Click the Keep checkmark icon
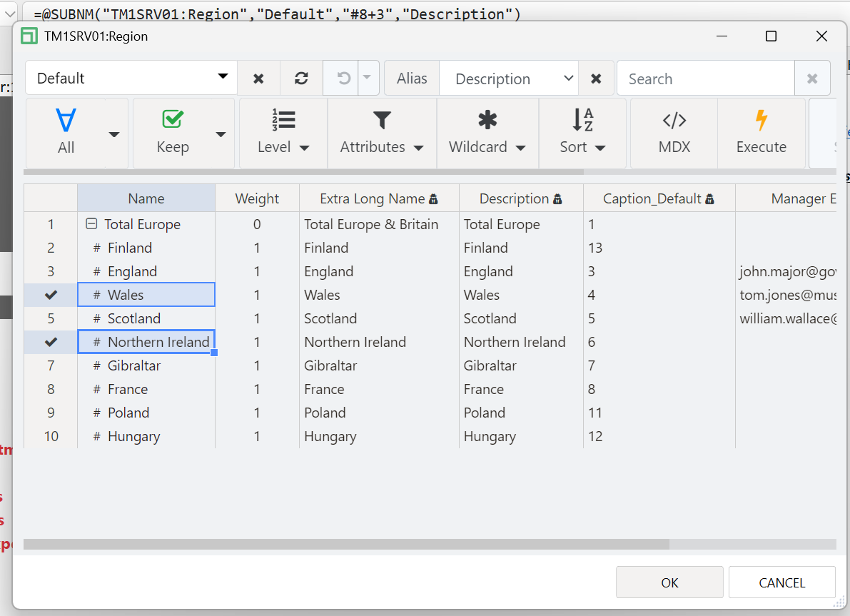Viewport: 850px width, 616px height. click(173, 119)
